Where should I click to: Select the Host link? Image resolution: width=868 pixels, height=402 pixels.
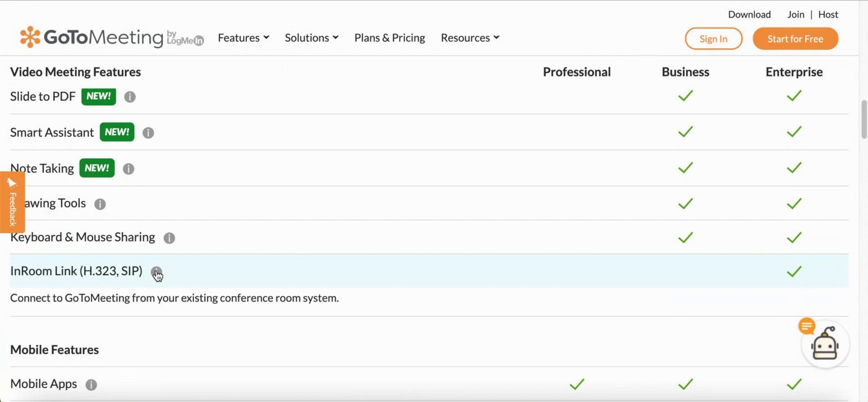828,14
